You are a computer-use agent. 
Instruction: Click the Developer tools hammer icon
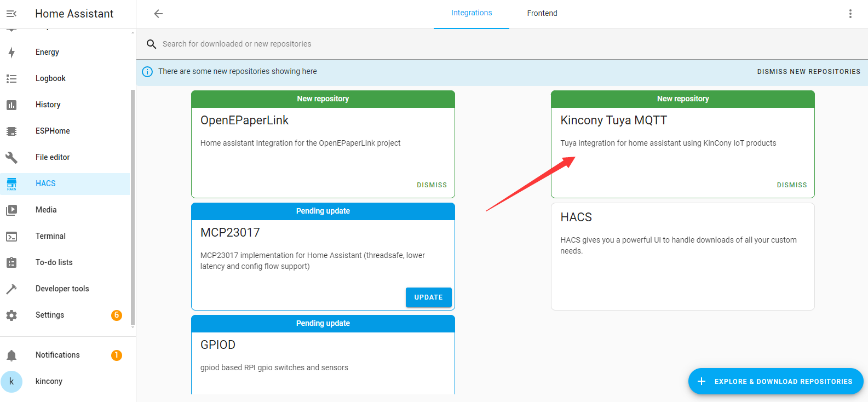pyautogui.click(x=12, y=289)
